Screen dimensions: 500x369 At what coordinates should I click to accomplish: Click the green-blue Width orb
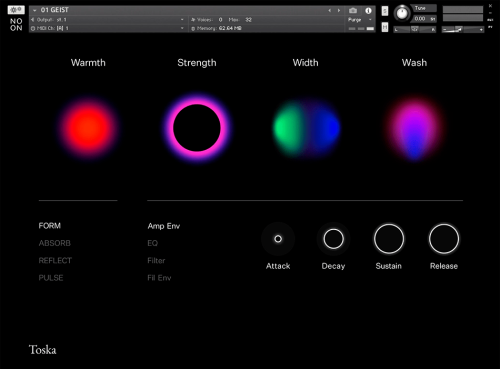[x=306, y=128]
